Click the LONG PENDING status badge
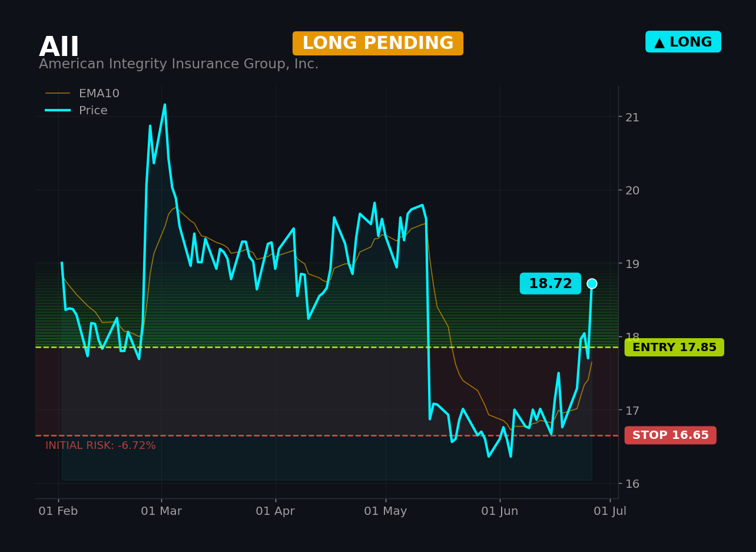The image size is (756, 552). [378, 44]
